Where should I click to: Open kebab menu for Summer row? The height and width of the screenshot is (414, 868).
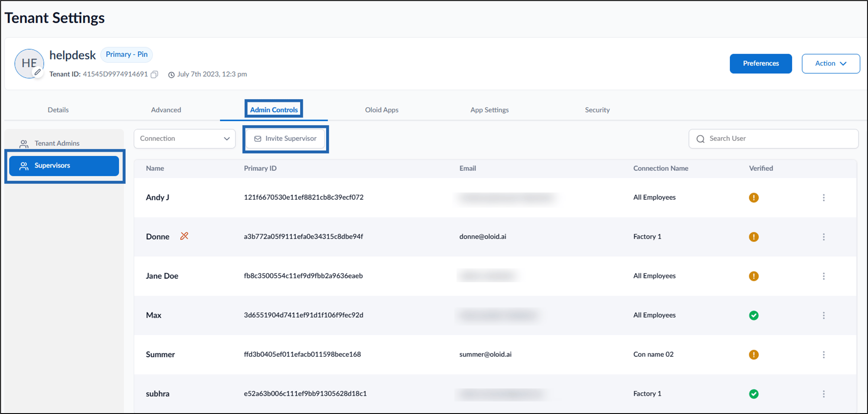pos(823,355)
